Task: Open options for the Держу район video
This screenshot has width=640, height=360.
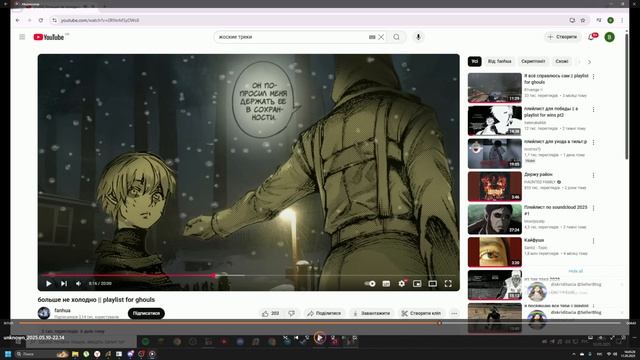Action: pyautogui.click(x=593, y=176)
